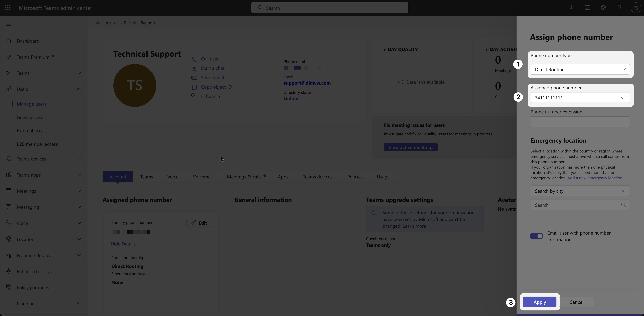Screen dimensions: 644x316
Task: Click the Call user phone icon
Action: click(x=194, y=59)
